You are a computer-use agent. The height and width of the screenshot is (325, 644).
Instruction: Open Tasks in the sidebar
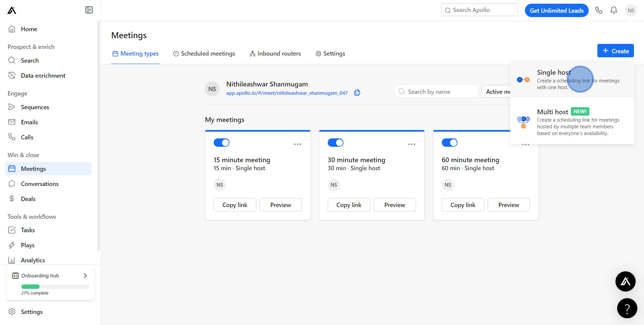coord(48,230)
